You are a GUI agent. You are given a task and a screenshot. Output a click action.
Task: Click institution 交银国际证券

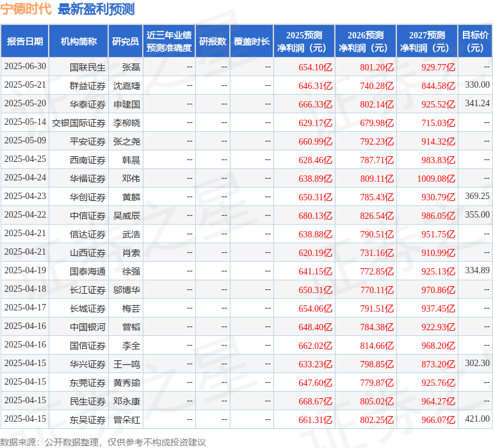click(x=79, y=123)
